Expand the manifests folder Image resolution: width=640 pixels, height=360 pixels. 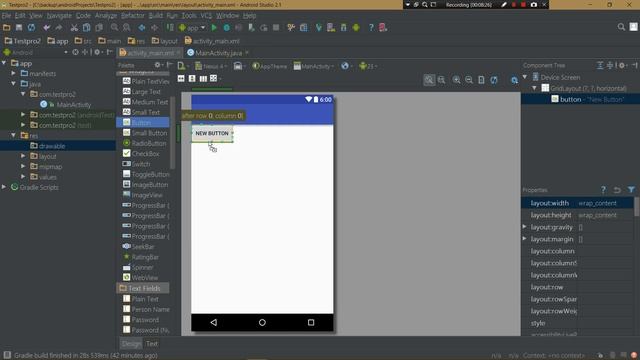click(x=14, y=73)
